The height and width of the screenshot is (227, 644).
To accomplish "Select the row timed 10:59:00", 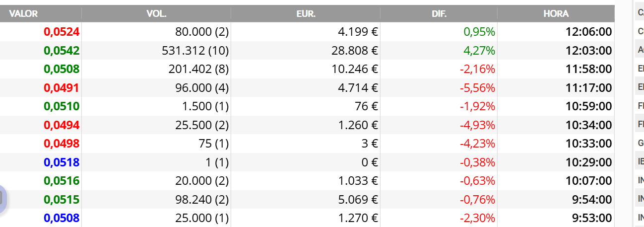I will [x=307, y=106].
